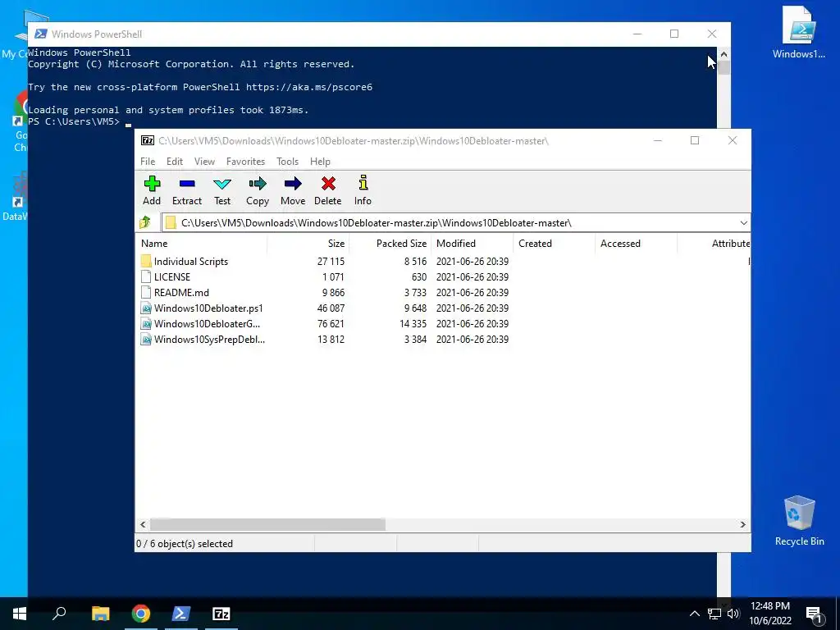Click the 8 516 packed size value

tap(415, 262)
